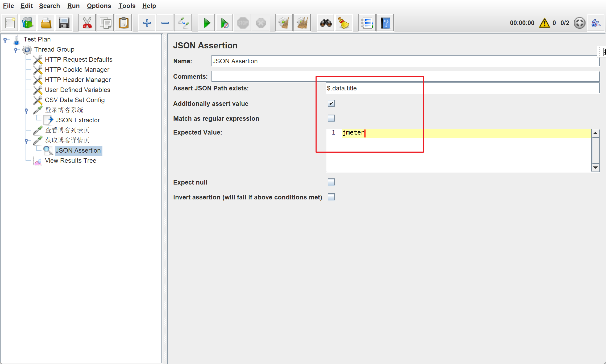This screenshot has height=364, width=606.
Task: Click the Clear All broom icon
Action: (x=302, y=23)
